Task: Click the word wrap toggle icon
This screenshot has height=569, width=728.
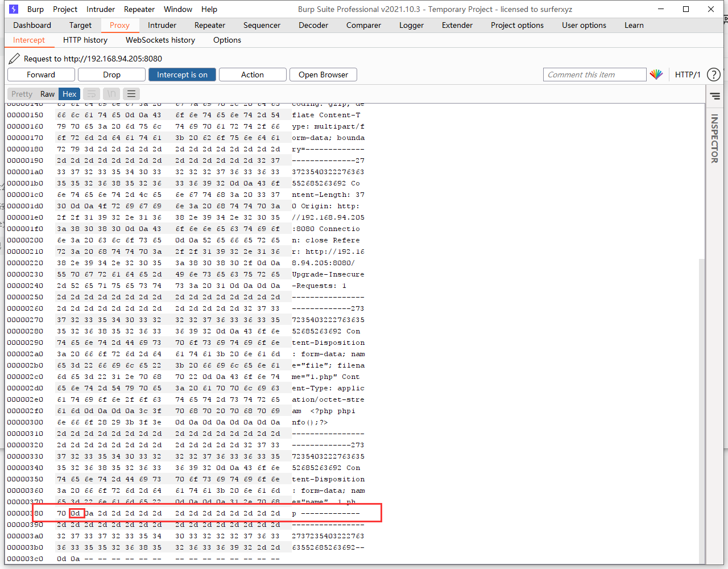Action: click(x=92, y=94)
